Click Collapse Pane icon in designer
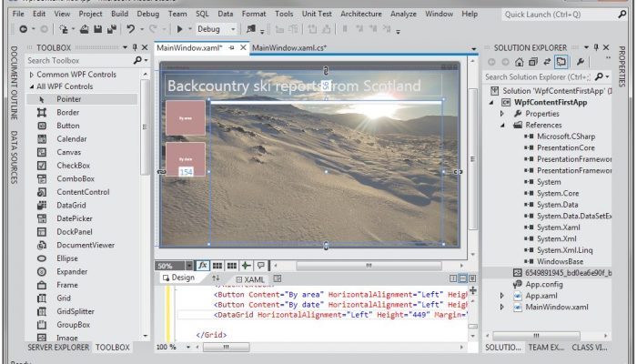Image resolution: width=637 pixels, height=364 pixels. click(472, 278)
